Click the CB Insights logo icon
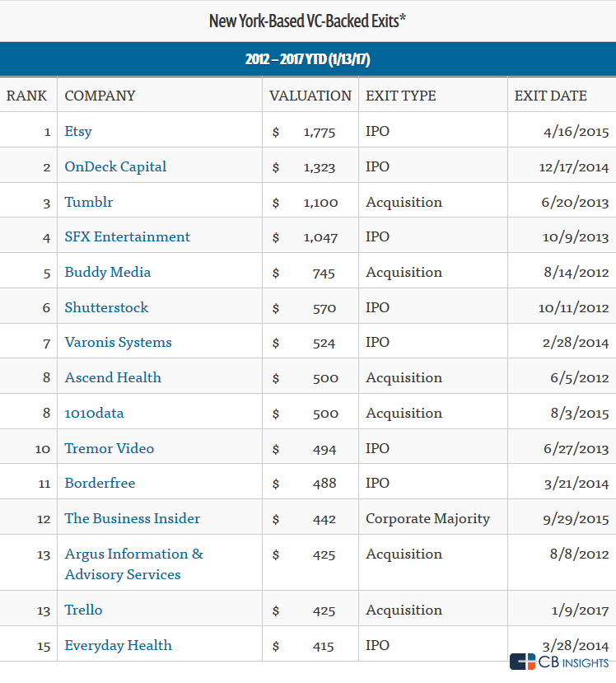The height and width of the screenshot is (683, 616). (522, 662)
